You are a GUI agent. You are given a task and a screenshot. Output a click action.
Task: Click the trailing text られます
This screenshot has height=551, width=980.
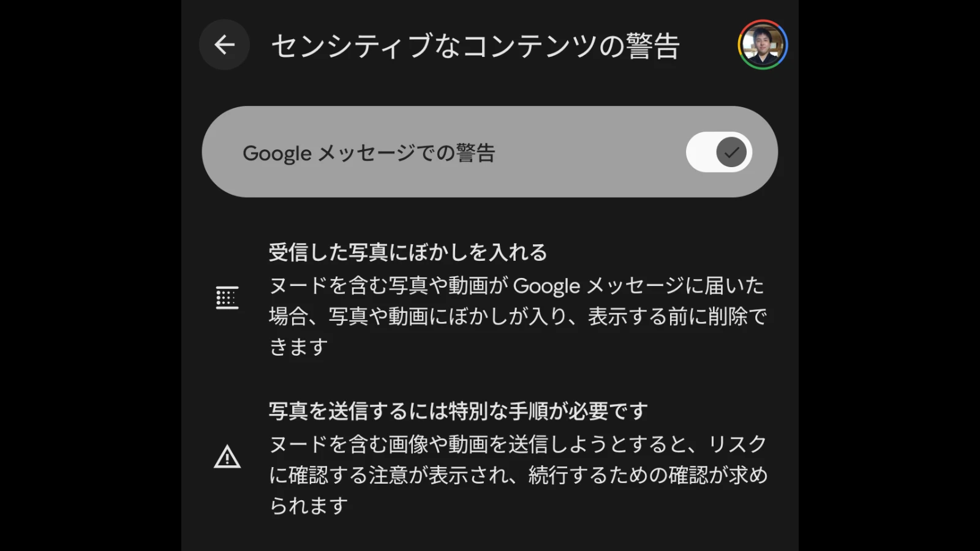309,506
